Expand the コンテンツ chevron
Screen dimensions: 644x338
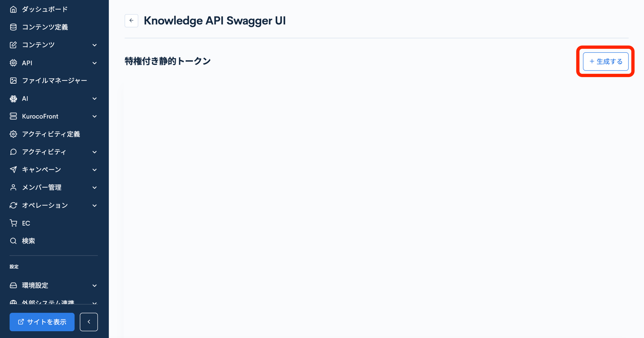tap(94, 45)
